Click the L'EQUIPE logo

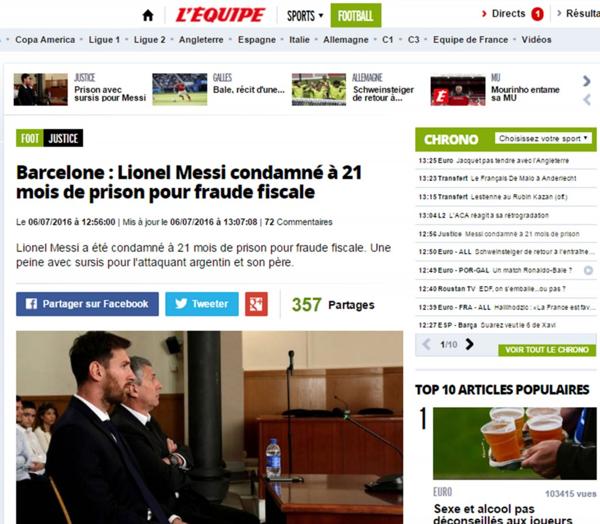point(220,15)
